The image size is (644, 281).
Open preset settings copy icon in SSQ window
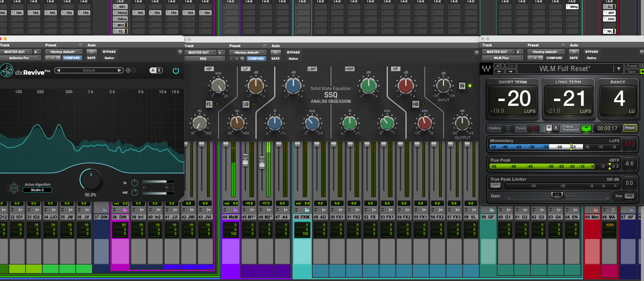pos(242,59)
